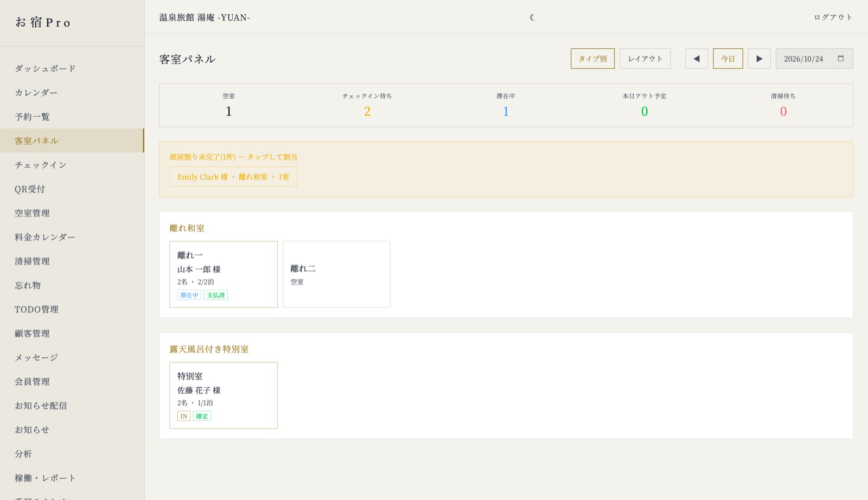
Task: Click the 本日アウト予定 count stat
Action: pyautogui.click(x=644, y=105)
